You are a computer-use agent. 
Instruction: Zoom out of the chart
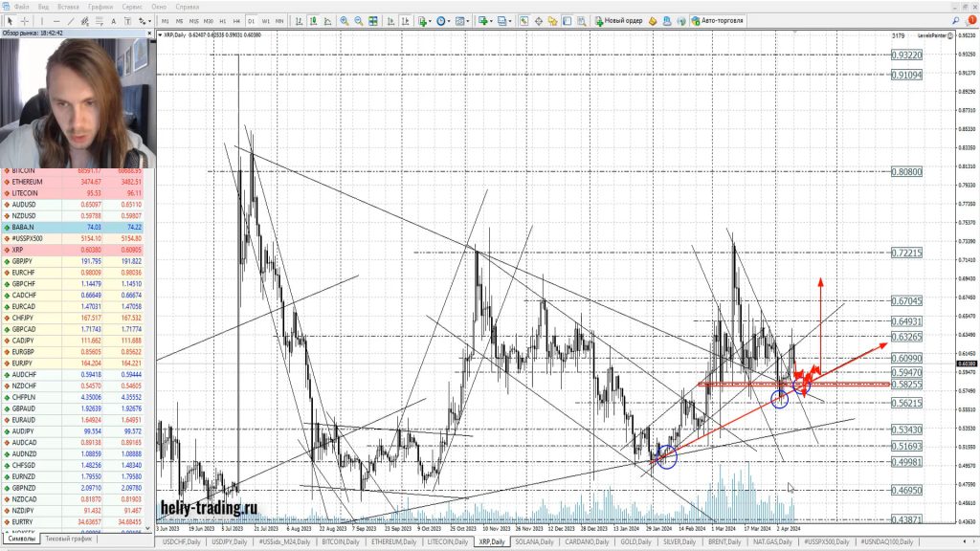(x=358, y=20)
